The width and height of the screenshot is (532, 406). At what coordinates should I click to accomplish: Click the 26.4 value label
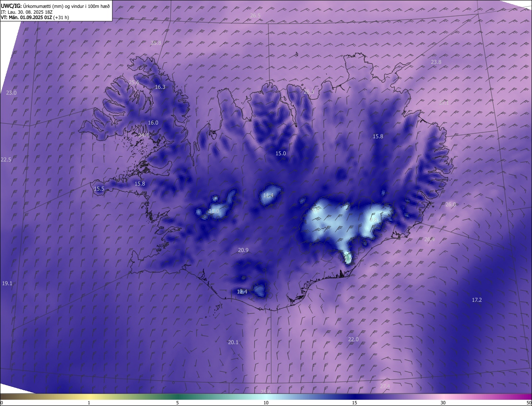click(x=429, y=239)
